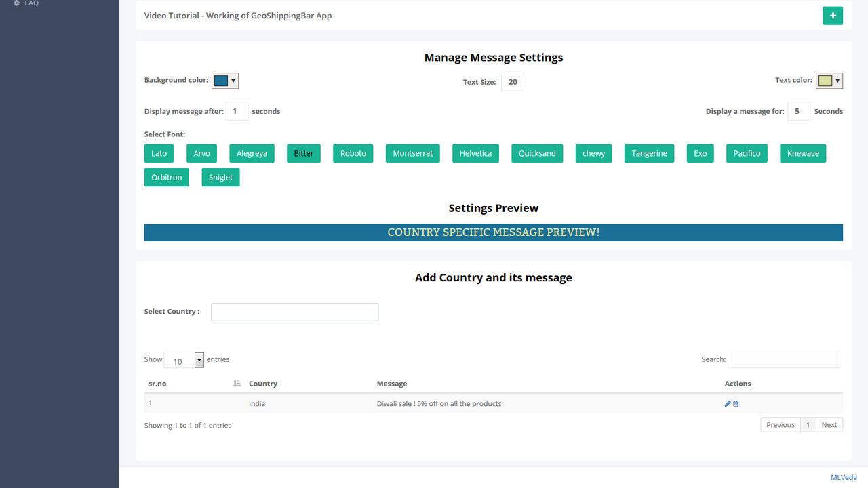Go to page 1 of entries
The width and height of the screenshot is (868, 488).
coord(808,425)
